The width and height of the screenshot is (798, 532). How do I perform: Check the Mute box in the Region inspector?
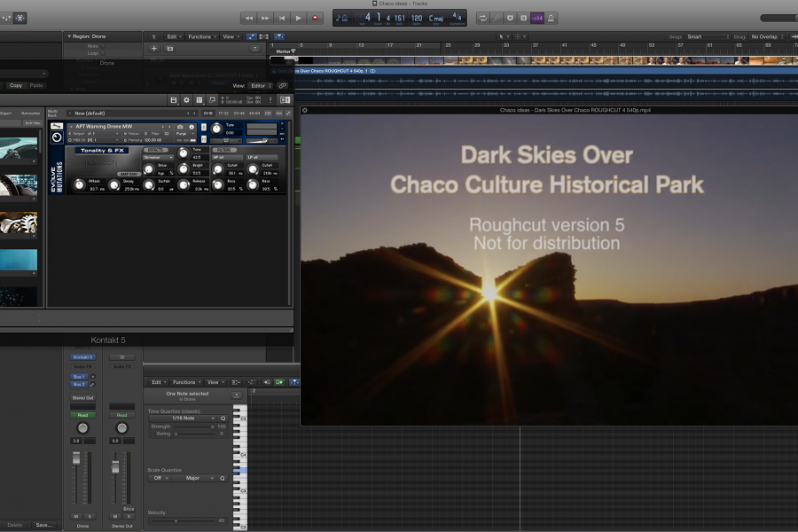[x=103, y=47]
